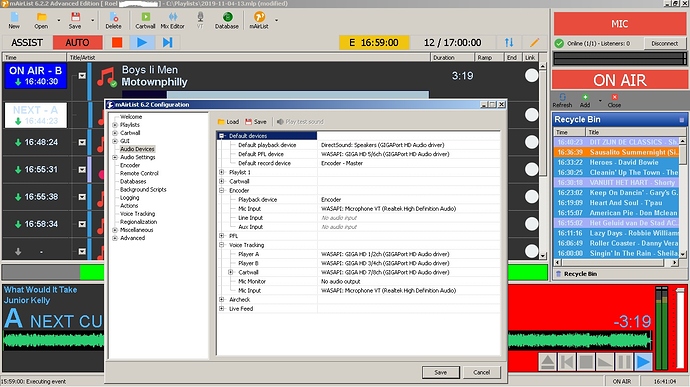The width and height of the screenshot is (690, 387).
Task: Select Heroes - David Bowie in Recycle Bin
Action: click(617, 162)
